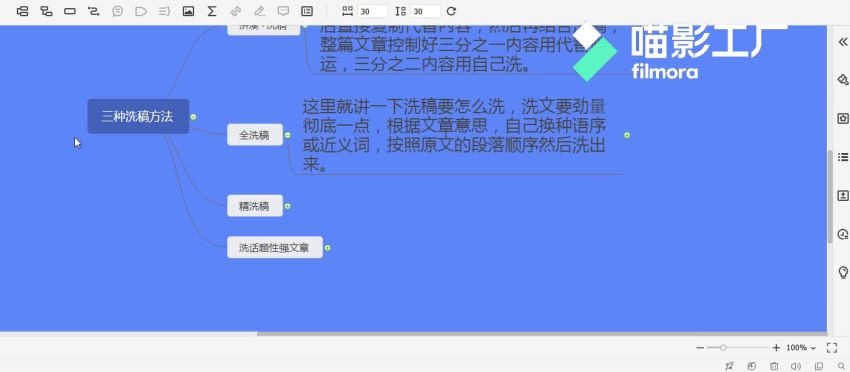
Task: Zoom in with the plus button
Action: tap(776, 348)
